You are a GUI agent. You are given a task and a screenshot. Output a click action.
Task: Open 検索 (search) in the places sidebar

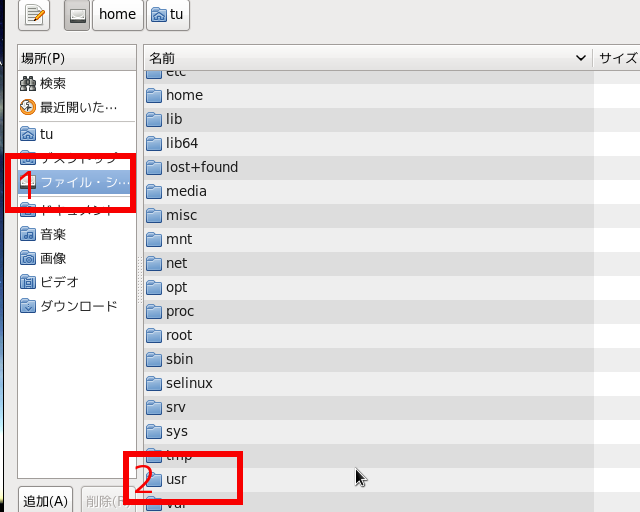[52, 83]
